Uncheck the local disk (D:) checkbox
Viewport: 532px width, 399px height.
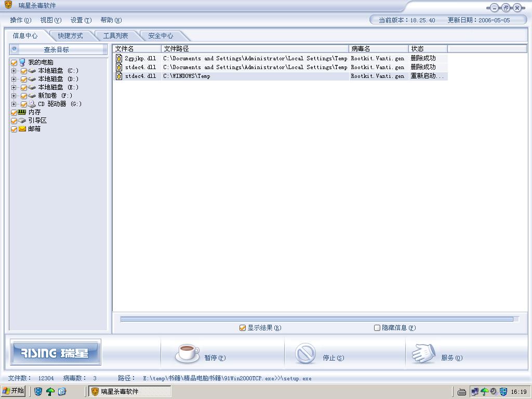pos(24,79)
